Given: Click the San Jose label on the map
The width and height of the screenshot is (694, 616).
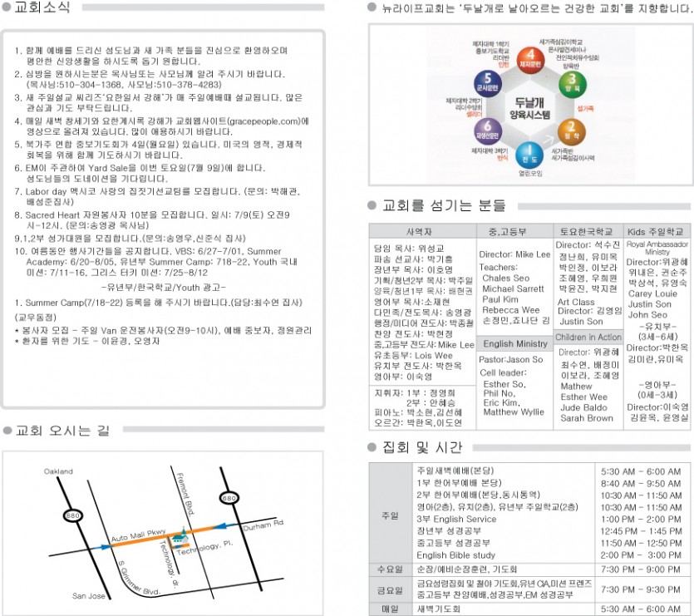Looking at the screenshot, I should (x=89, y=596).
